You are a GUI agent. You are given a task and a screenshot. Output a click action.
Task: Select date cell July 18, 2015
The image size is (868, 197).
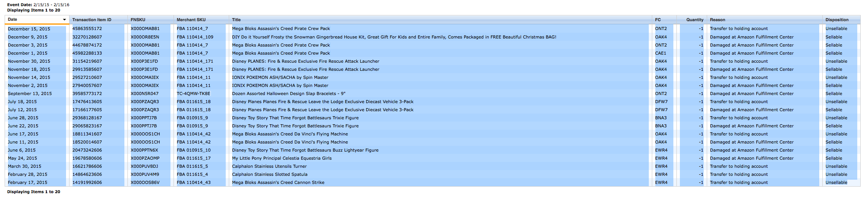[x=22, y=102]
